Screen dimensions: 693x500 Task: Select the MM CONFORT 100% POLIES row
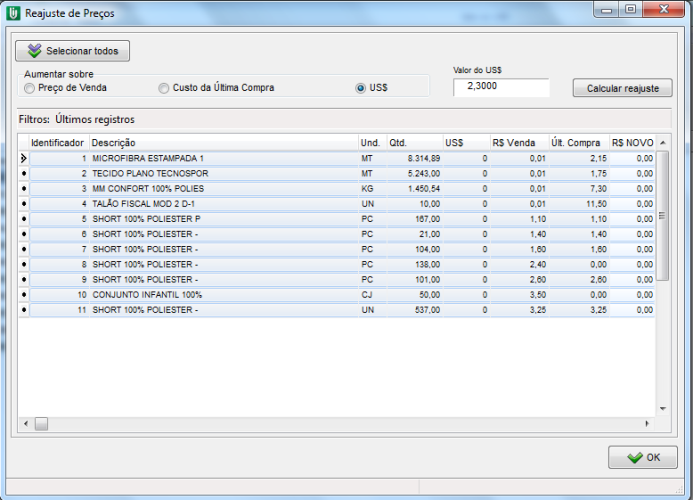click(x=222, y=189)
